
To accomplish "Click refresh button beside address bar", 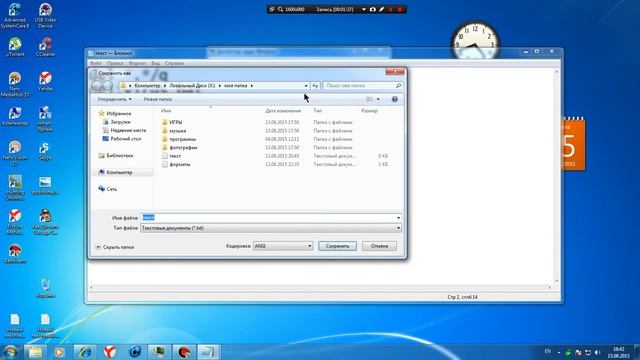I will [x=315, y=86].
